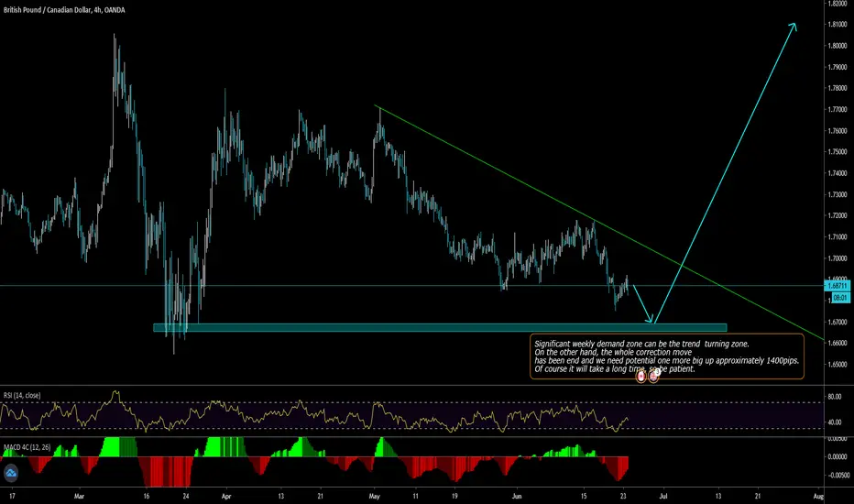Click the British Pound / Canadian Dollar chart title
Screen dimensions: 854x504
[64, 10]
